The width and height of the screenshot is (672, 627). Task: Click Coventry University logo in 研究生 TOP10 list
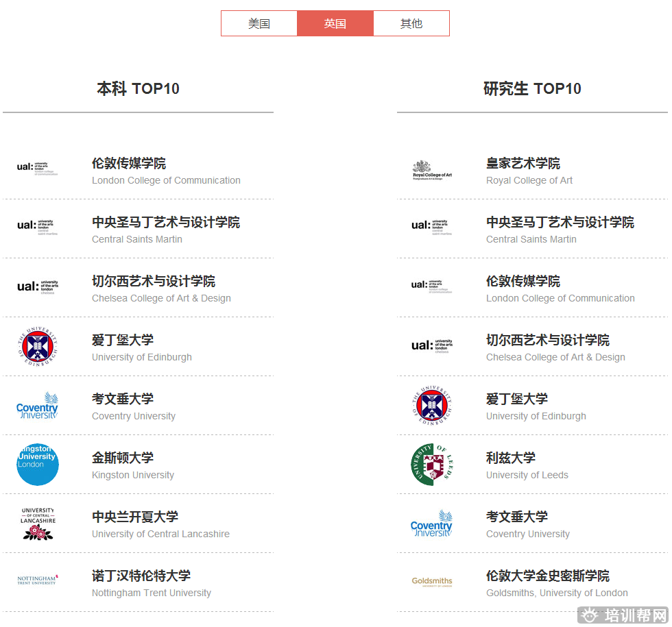(x=431, y=524)
